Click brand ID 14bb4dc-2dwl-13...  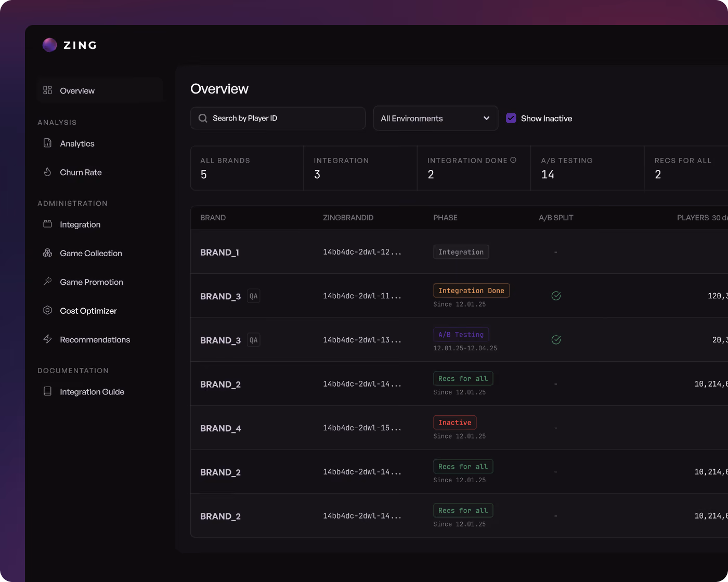[362, 340]
